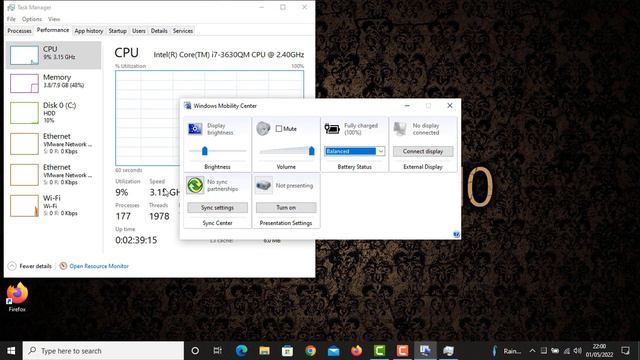The height and width of the screenshot is (360, 640).
Task: Launch Microsoft Edge from the taskbar
Action: [241, 351]
